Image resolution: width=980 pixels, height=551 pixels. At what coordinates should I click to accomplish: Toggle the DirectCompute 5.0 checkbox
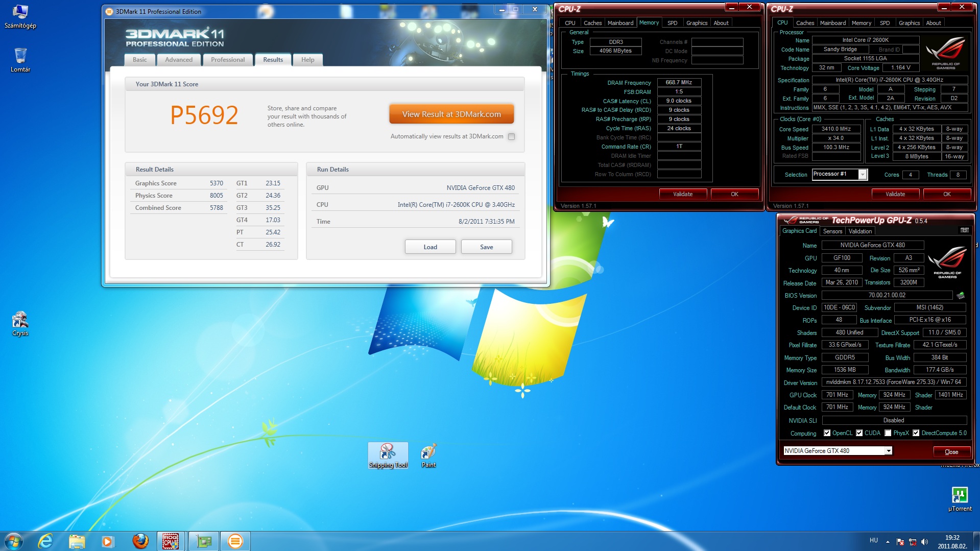(x=916, y=433)
